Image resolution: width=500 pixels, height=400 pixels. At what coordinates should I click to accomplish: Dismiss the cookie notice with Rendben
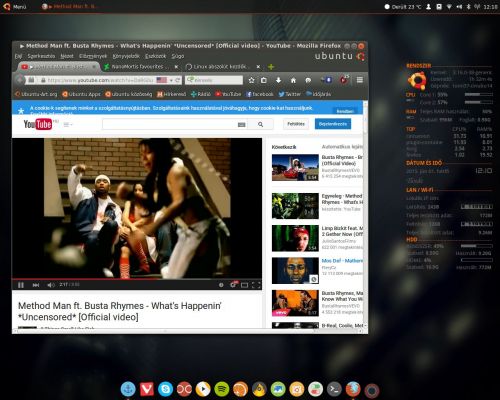345,111
